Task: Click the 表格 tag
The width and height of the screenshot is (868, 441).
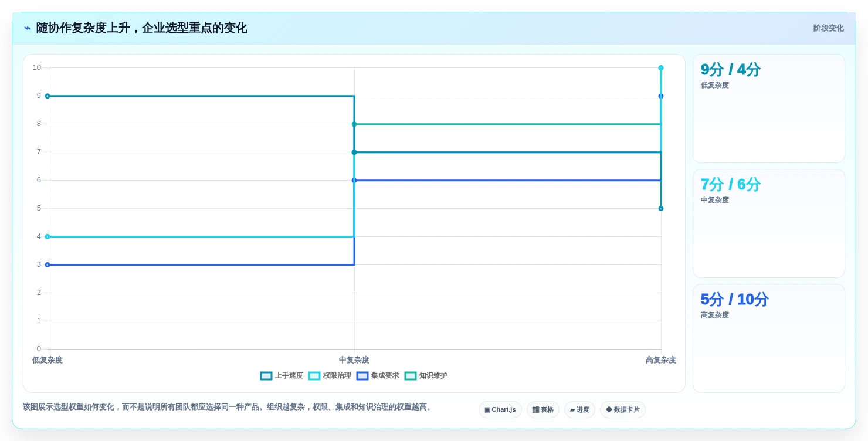Action: tap(543, 409)
